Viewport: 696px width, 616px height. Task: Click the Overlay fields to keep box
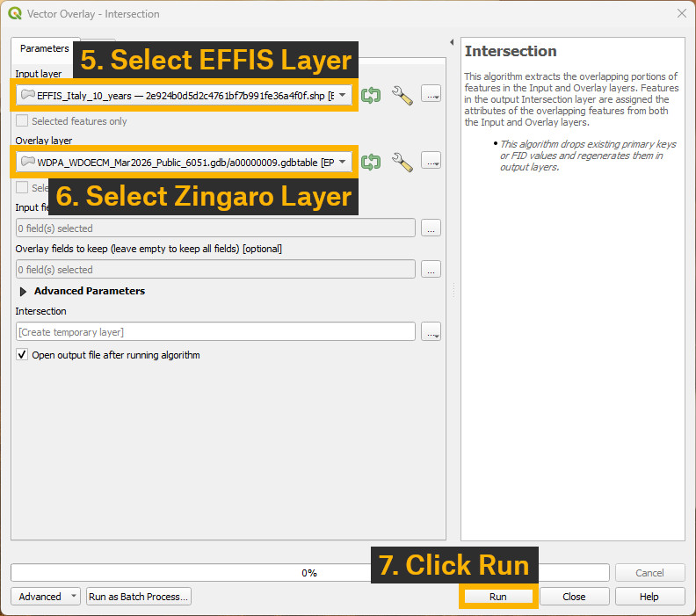(x=215, y=270)
